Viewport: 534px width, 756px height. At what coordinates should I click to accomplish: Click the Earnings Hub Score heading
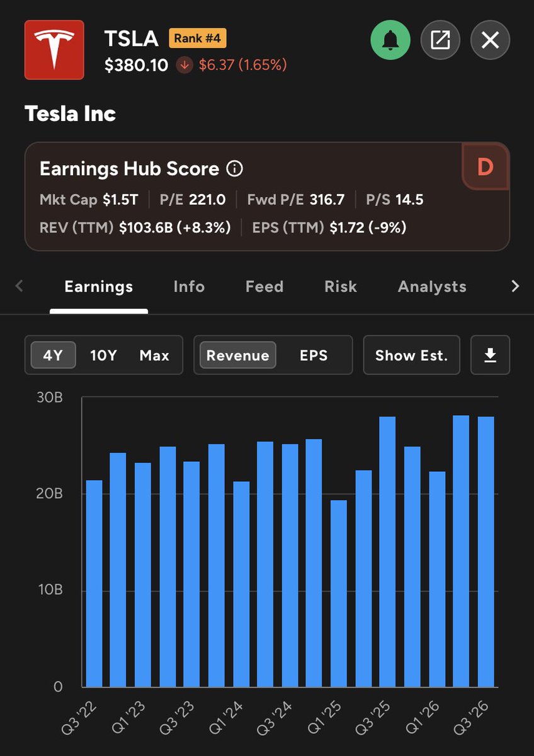pyautogui.click(x=129, y=169)
